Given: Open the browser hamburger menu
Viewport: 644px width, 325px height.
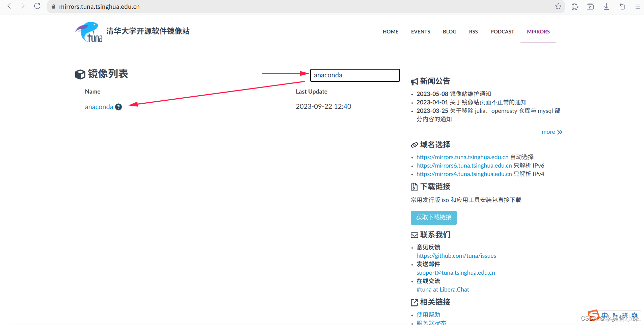Looking at the screenshot, I should (x=638, y=6).
